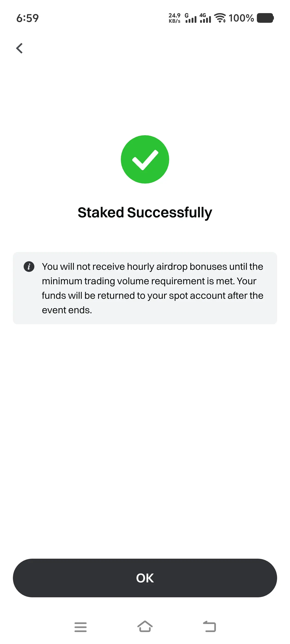
Task: Tap the Android home navigation icon
Action: pos(145,627)
